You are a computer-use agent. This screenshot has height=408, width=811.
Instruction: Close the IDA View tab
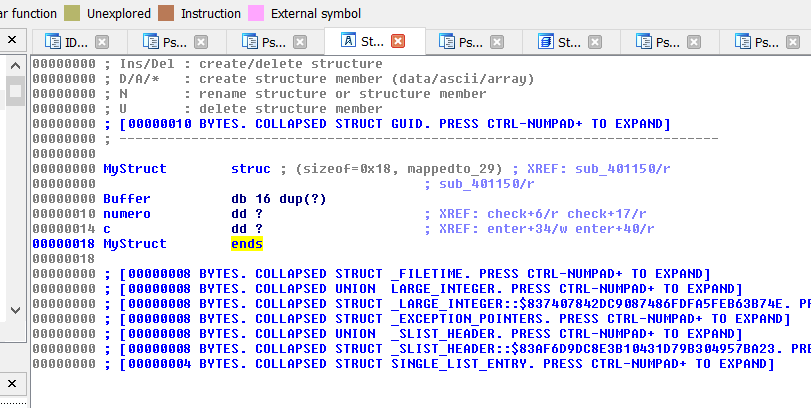tap(102, 42)
